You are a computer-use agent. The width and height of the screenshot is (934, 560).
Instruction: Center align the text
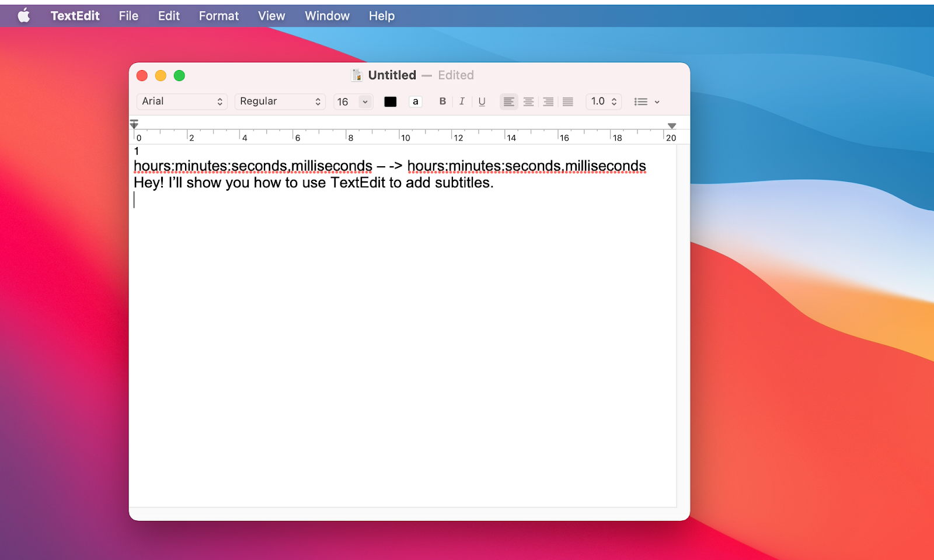click(x=528, y=101)
